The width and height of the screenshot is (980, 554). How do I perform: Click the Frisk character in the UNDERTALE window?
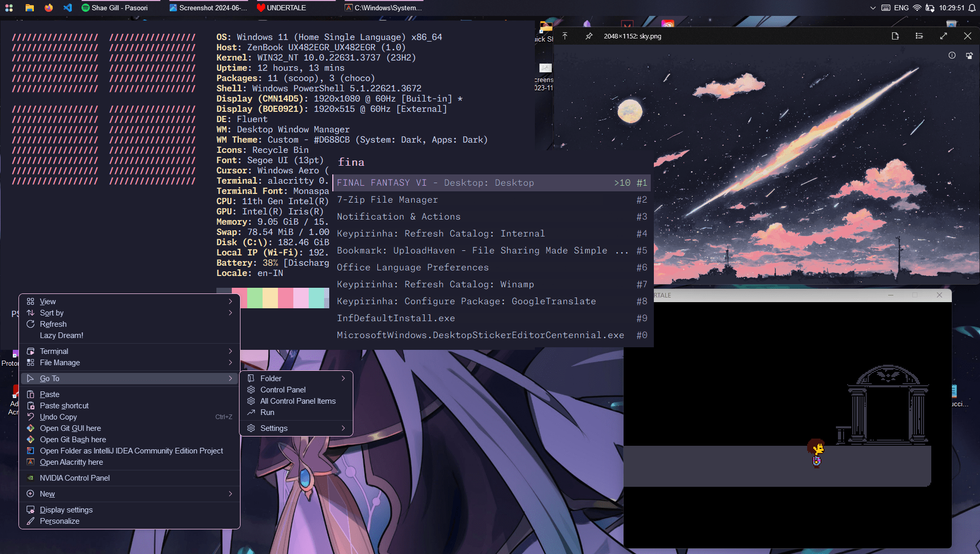[816, 453]
